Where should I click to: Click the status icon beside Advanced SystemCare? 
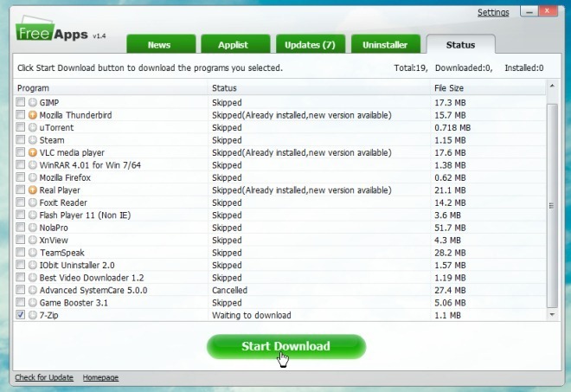(33, 290)
